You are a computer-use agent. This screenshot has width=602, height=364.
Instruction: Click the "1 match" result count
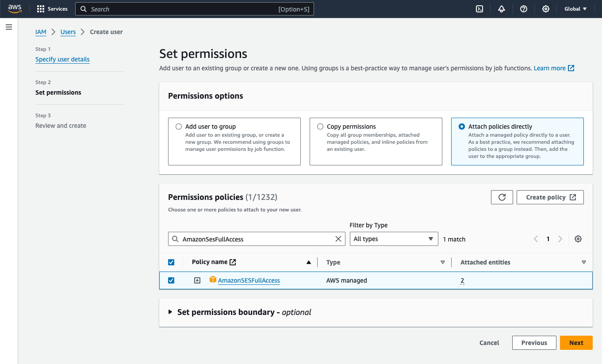pos(454,239)
